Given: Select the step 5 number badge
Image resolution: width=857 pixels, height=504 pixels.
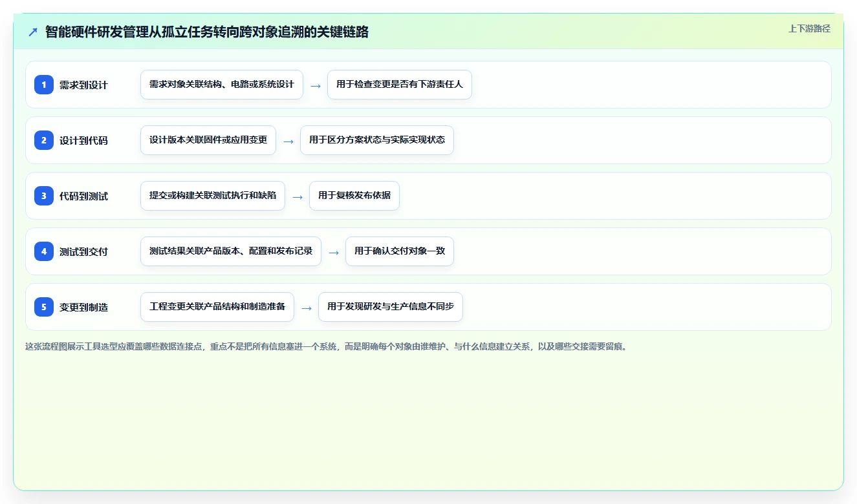Looking at the screenshot, I should [44, 307].
